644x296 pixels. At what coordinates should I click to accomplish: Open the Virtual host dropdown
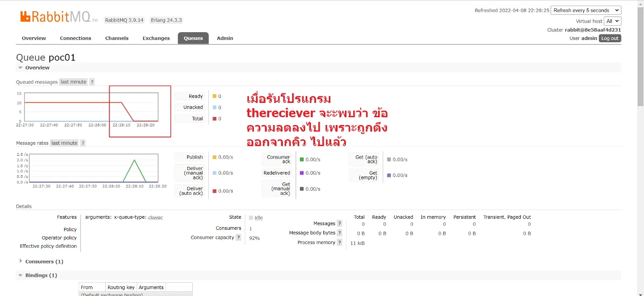(613, 21)
